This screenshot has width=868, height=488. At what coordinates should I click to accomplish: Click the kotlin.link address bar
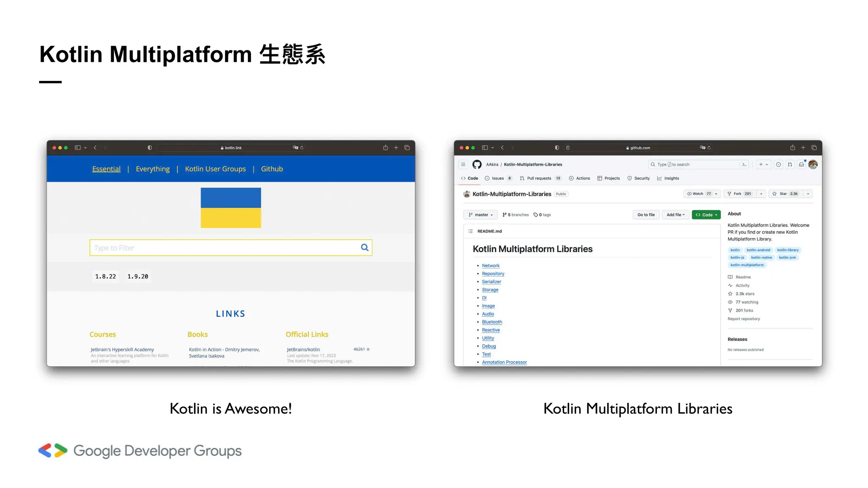click(231, 147)
